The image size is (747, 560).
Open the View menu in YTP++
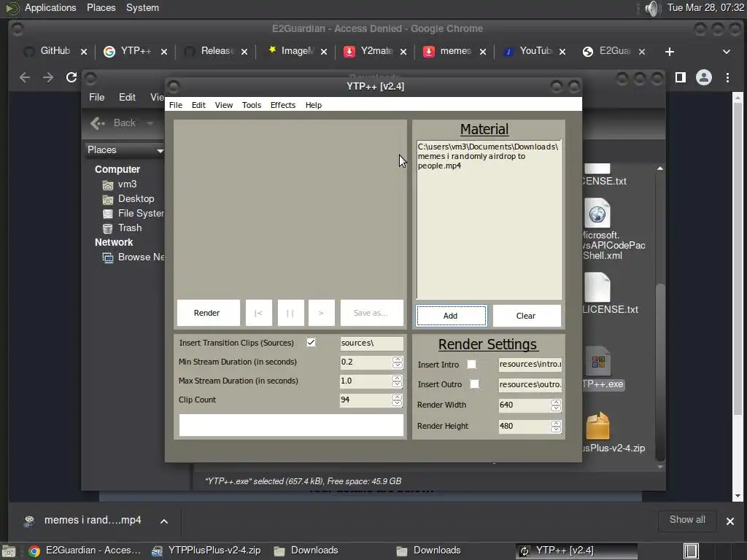223,105
